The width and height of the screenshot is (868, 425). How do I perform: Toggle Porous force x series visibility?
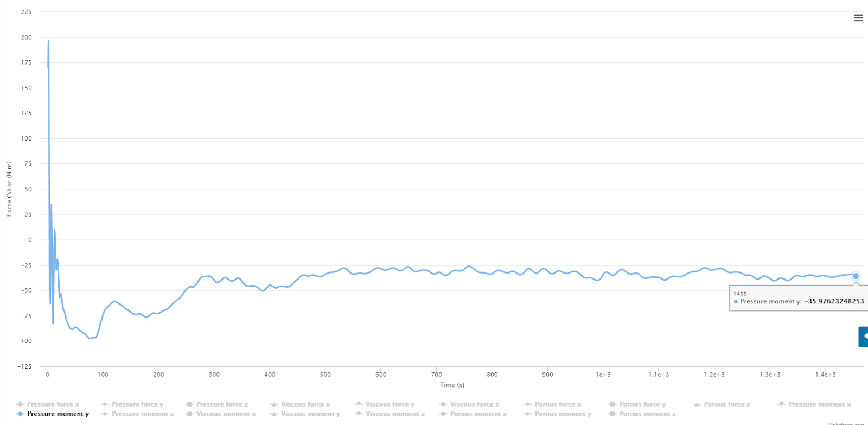coord(558,404)
